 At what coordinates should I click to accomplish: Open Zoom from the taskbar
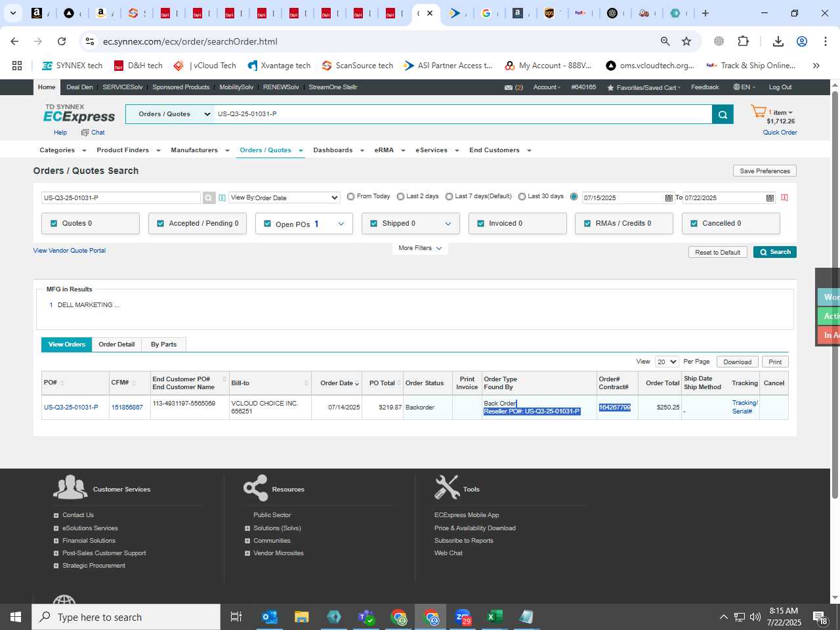tap(463, 617)
